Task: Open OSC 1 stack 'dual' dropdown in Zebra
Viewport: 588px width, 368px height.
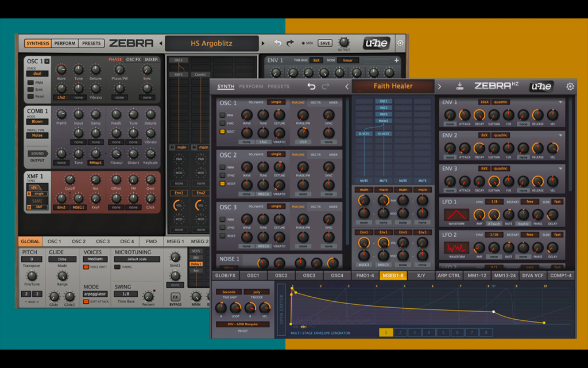Action: [x=37, y=74]
